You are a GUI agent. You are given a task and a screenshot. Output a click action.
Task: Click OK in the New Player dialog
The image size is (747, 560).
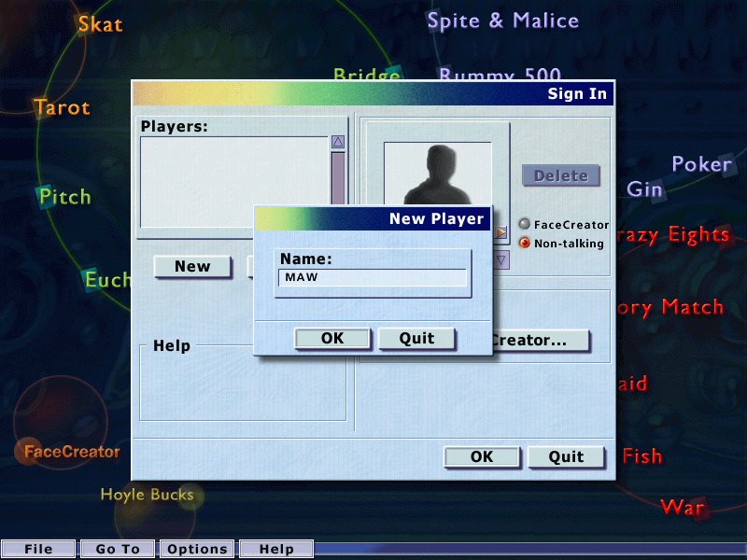coord(332,338)
